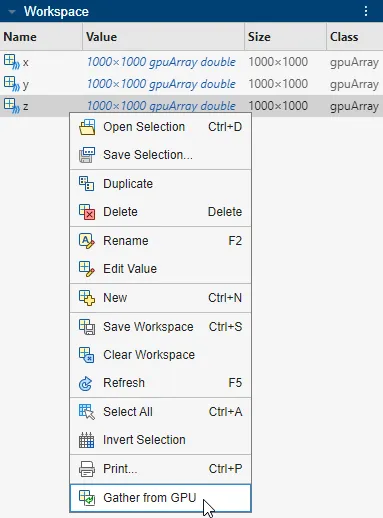Click the New variable plus icon
Viewport: 383px width, 518px height.
pos(87,298)
